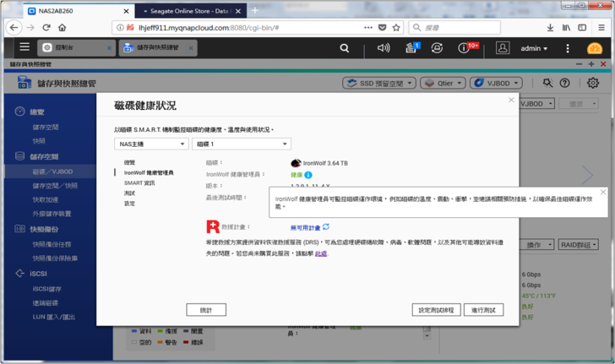615x364 pixels.
Task: Click the 統計 button
Action: [x=206, y=310]
